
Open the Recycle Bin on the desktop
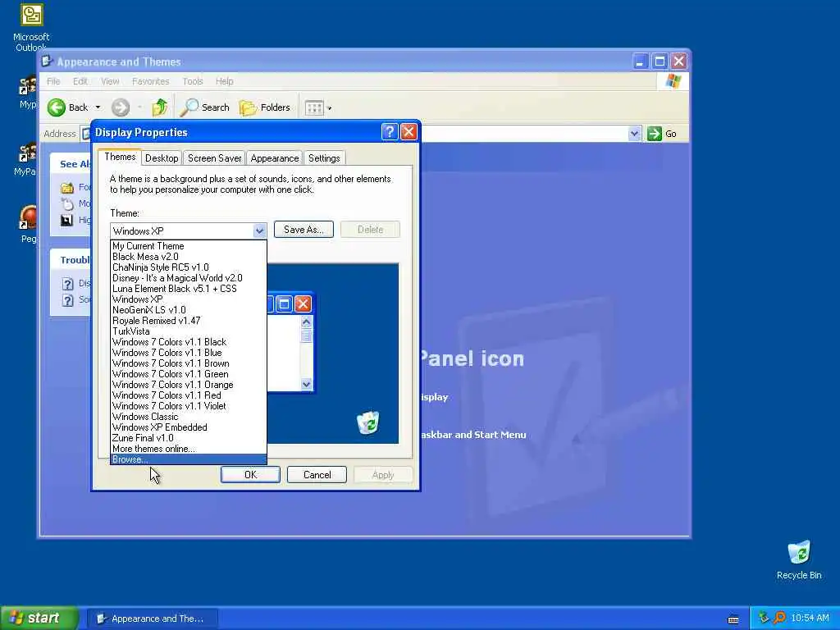tap(799, 559)
